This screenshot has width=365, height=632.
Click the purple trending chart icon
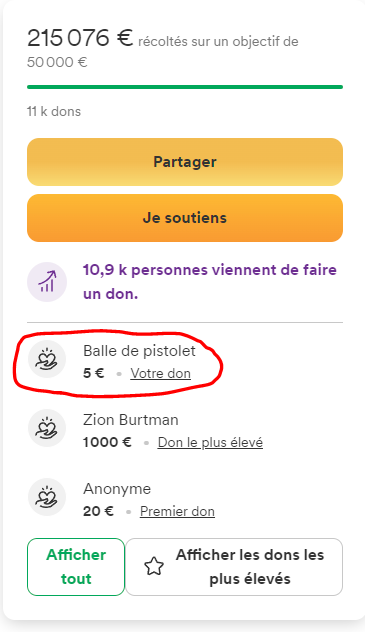coord(47,282)
